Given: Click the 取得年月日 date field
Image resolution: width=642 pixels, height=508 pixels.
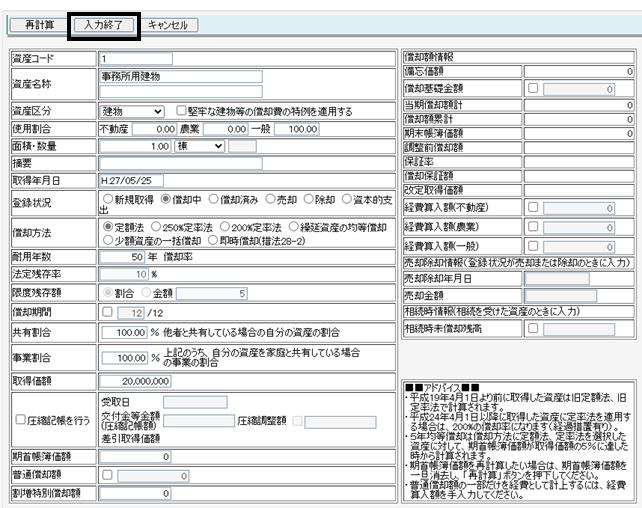Looking at the screenshot, I should [131, 181].
